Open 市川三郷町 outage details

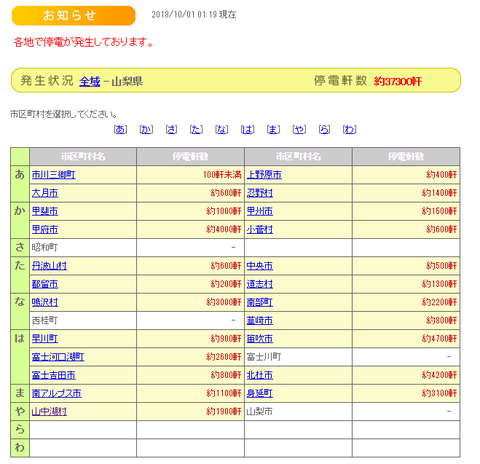pos(54,175)
